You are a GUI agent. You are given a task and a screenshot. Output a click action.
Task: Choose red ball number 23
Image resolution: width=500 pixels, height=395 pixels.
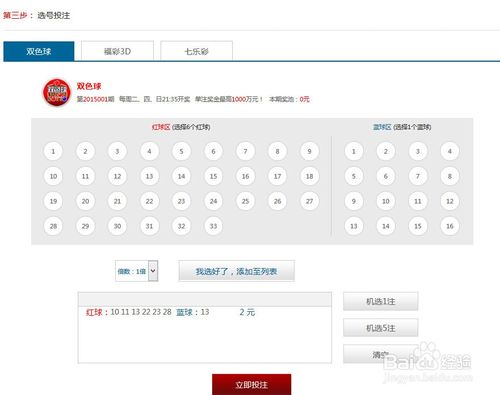click(181, 201)
